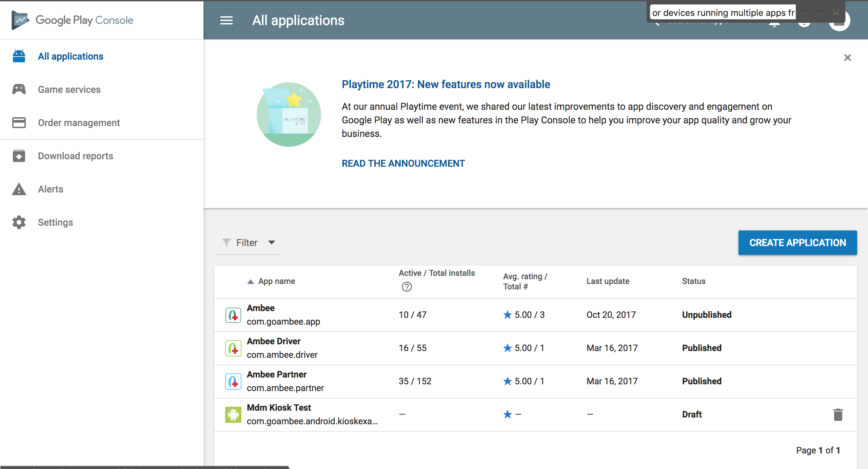Screen dimensions: 868x469
Task: Delete the Mdm Kiosk Test draft
Action: pyautogui.click(x=838, y=414)
